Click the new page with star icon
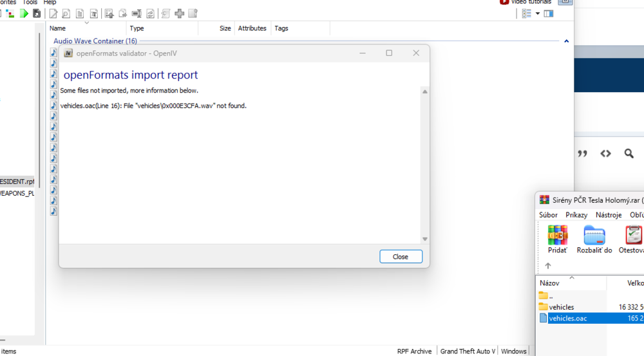Viewport: 644px width, 356px height. pyautogui.click(x=193, y=14)
